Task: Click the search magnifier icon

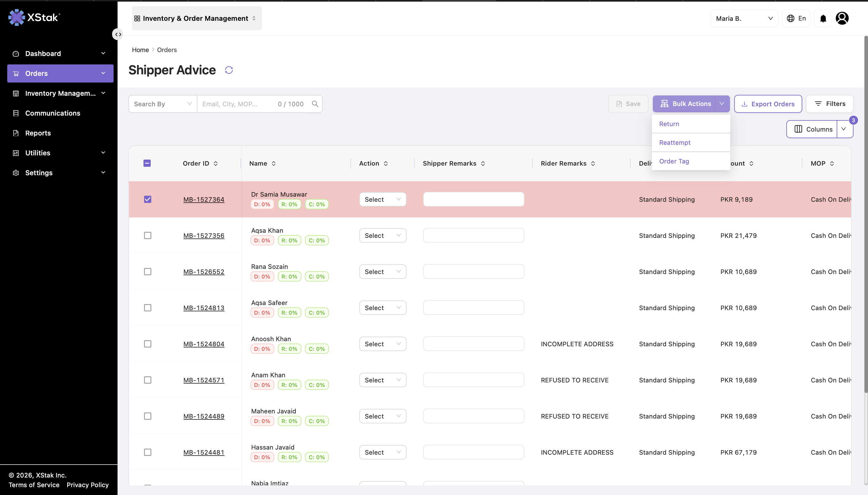Action: (x=315, y=104)
